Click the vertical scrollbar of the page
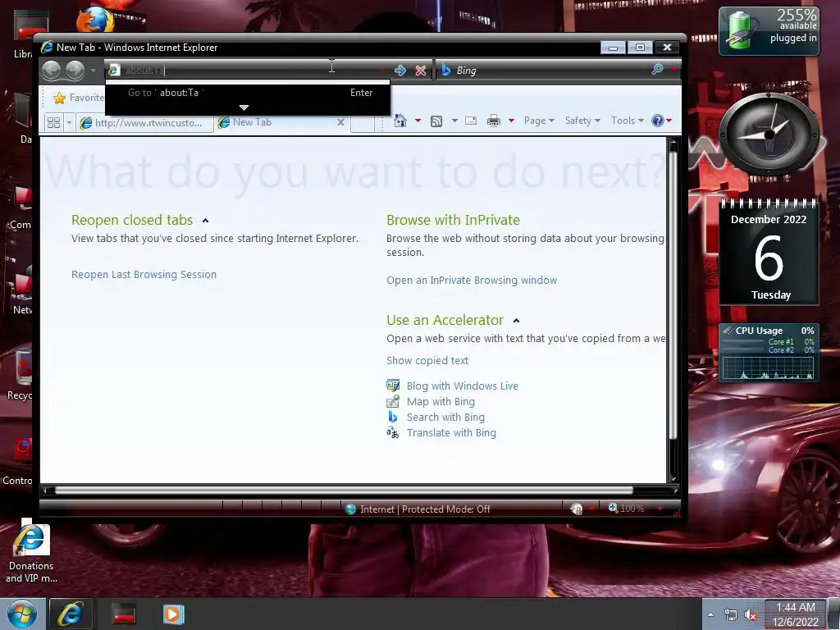 point(673,311)
